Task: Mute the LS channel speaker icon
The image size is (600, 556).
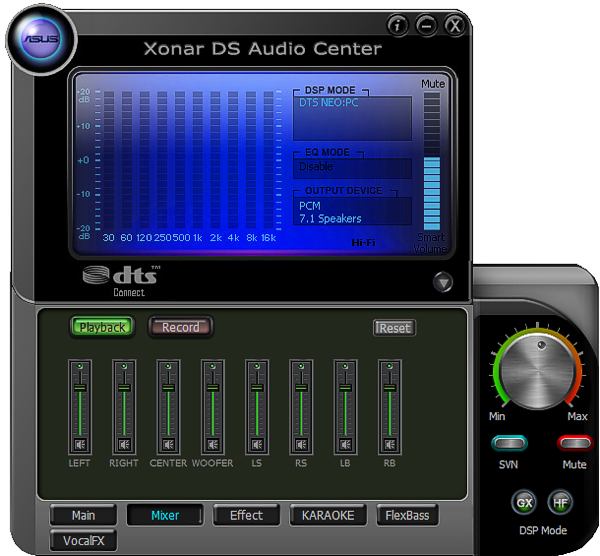Action: point(257,445)
